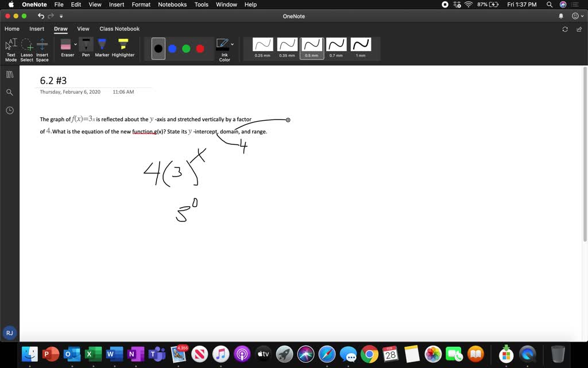Switch to the Insert tab
Image resolution: width=588 pixels, height=368 pixels.
37,29
